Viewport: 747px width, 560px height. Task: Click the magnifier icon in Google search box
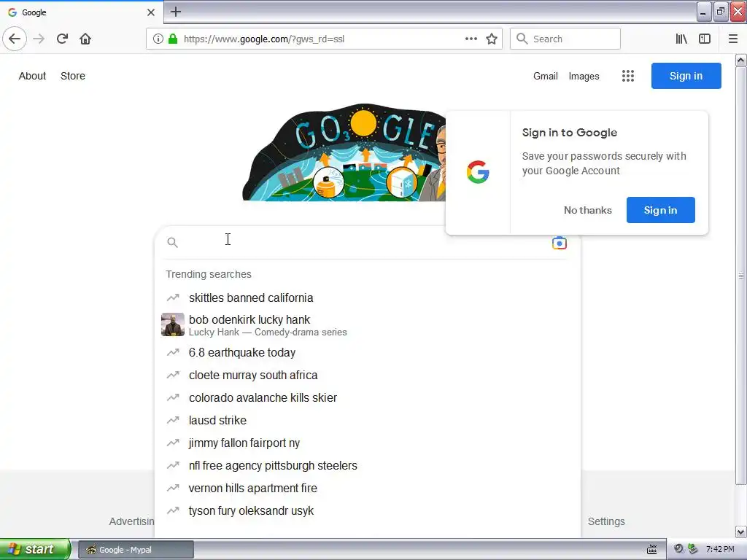coord(172,242)
